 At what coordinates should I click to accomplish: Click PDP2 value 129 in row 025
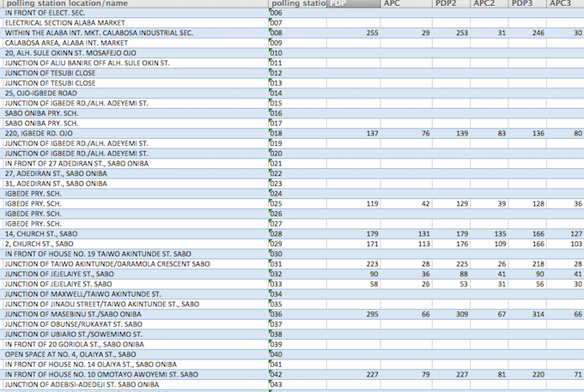(x=451, y=203)
